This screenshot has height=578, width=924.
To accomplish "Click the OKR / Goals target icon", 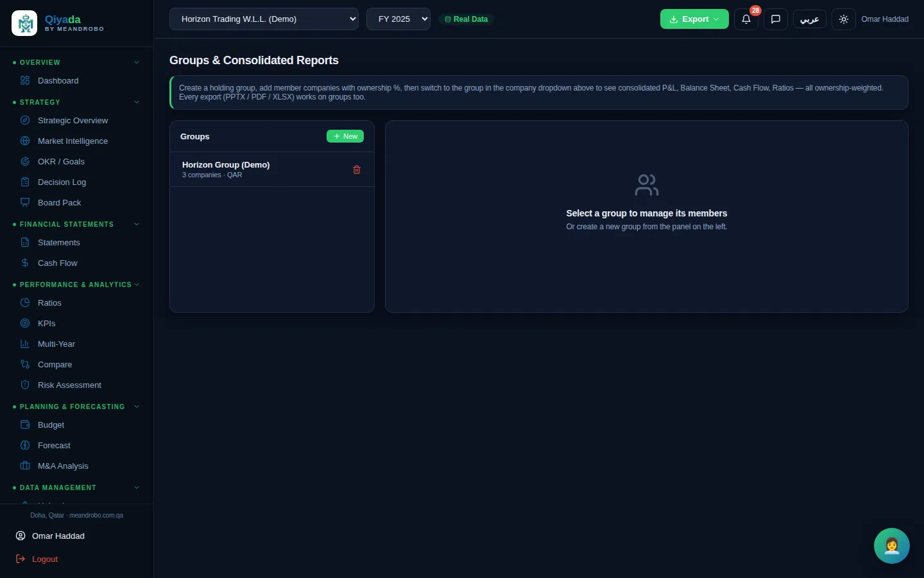I will (25, 162).
